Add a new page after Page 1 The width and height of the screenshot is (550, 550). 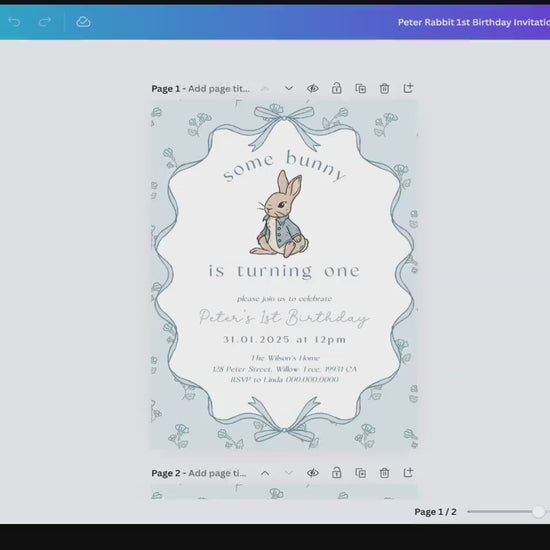pyautogui.click(x=408, y=88)
